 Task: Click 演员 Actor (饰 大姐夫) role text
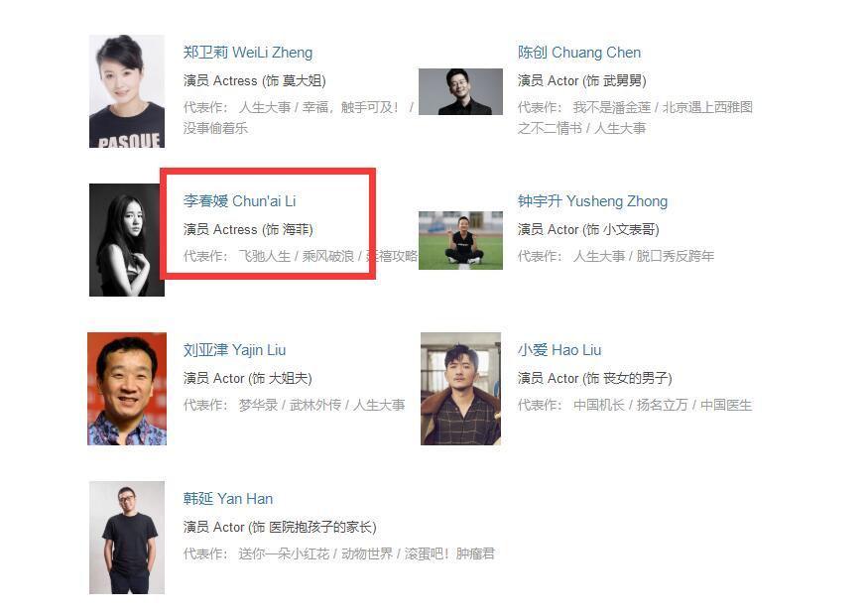pos(248,379)
